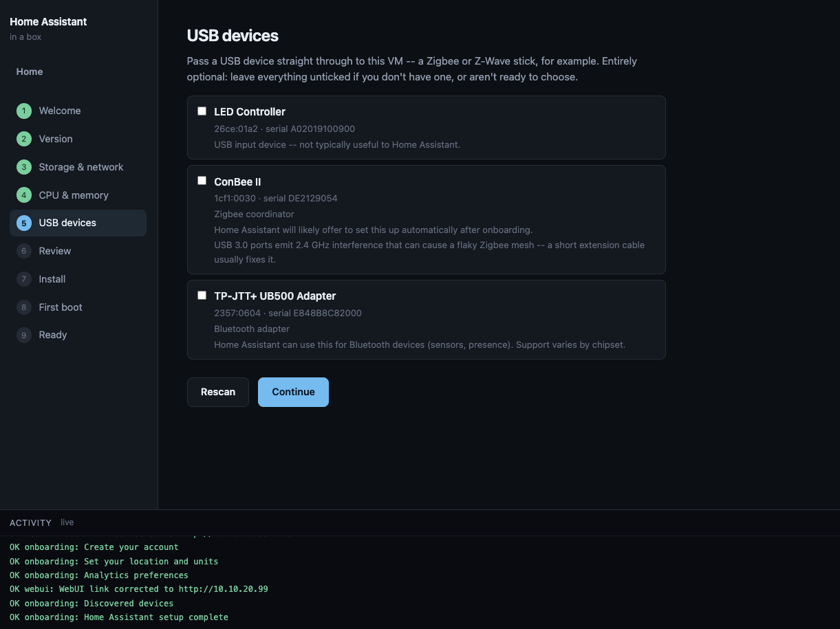This screenshot has width=840, height=629.
Task: Click the WebUI link corrected log line
Action: (x=139, y=589)
